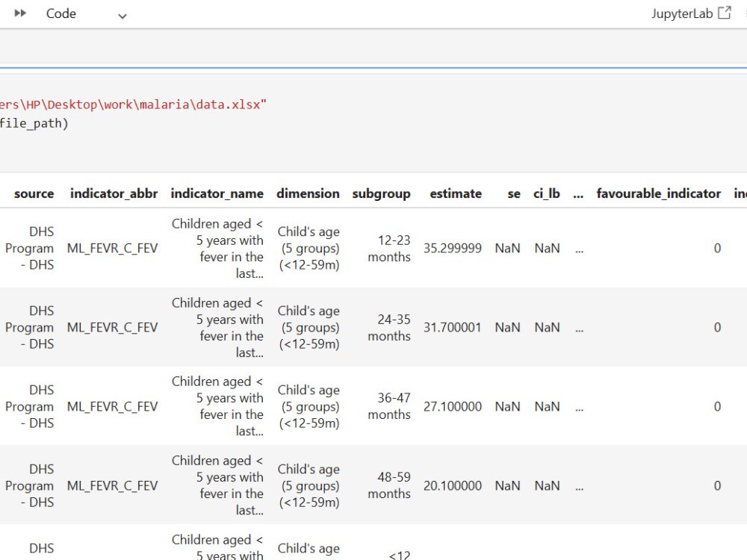Image resolution: width=747 pixels, height=560 pixels.
Task: Click the 24-35 months subgroup cell
Action: click(389, 328)
